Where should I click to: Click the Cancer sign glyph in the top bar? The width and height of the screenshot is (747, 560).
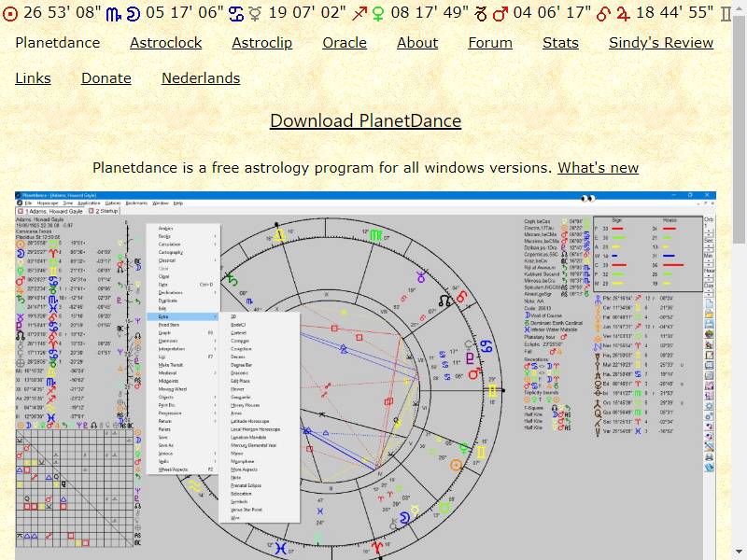[236, 14]
